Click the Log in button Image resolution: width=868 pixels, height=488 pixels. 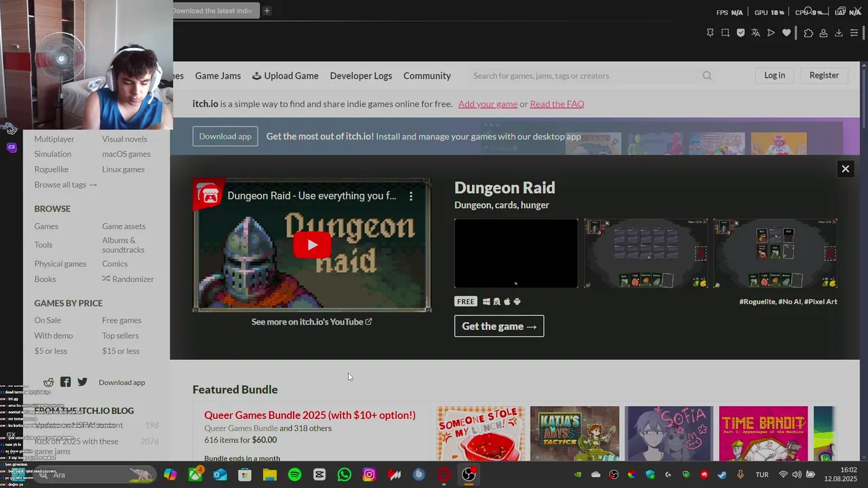[774, 75]
